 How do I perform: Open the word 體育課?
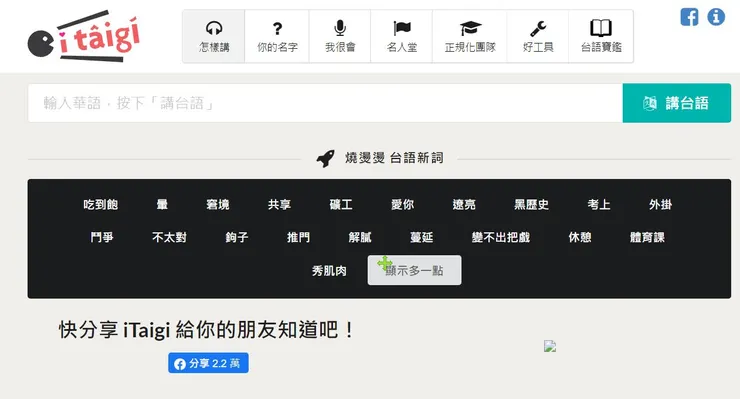[x=647, y=237]
